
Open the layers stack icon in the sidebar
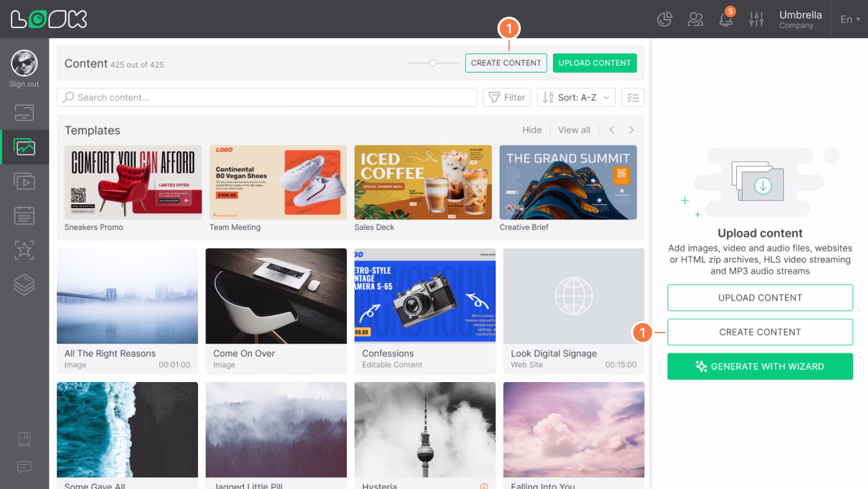point(24,285)
